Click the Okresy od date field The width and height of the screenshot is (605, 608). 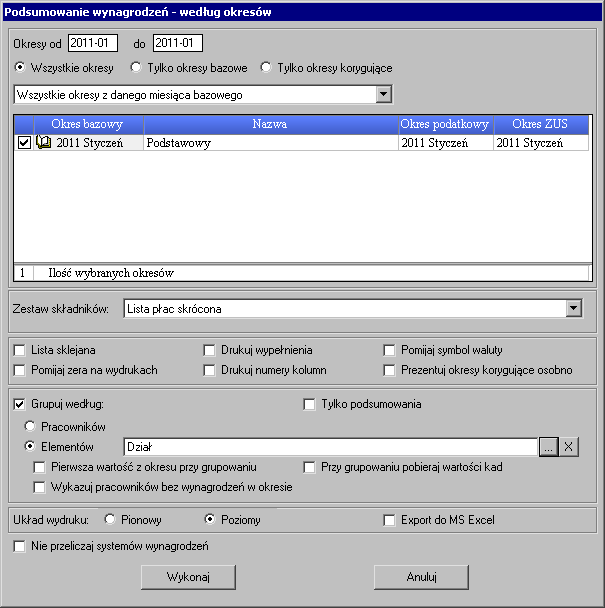(93, 43)
